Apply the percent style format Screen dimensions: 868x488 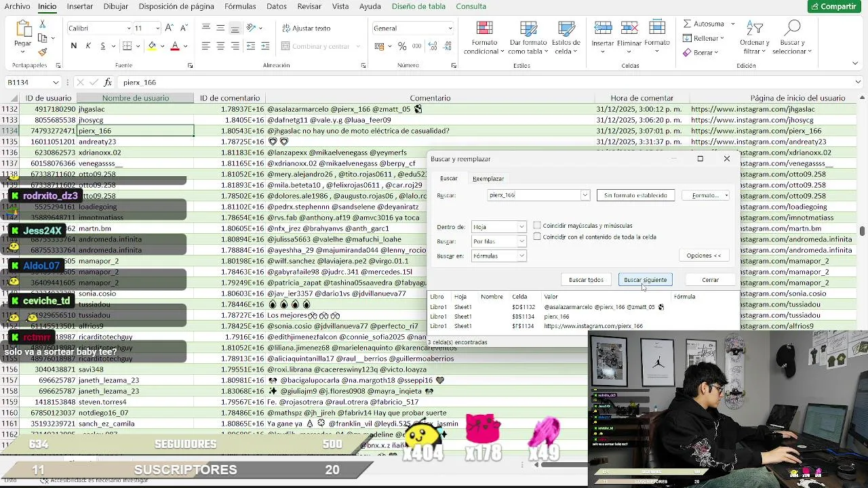click(x=402, y=46)
